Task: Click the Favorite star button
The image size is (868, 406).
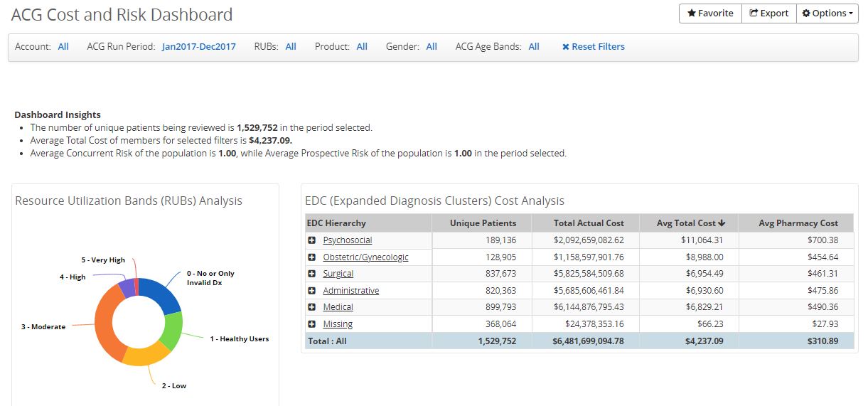Action: click(710, 14)
